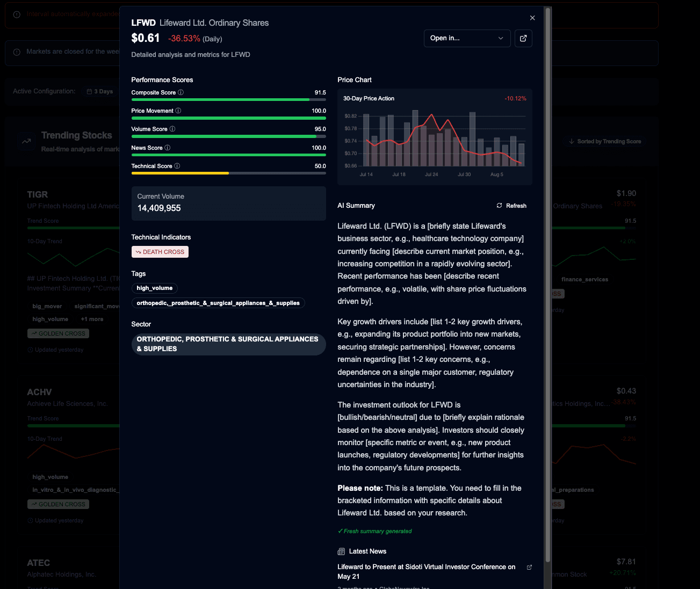The width and height of the screenshot is (700, 589).
Task: Open LFWD in an external page via the share icon
Action: coord(523,38)
